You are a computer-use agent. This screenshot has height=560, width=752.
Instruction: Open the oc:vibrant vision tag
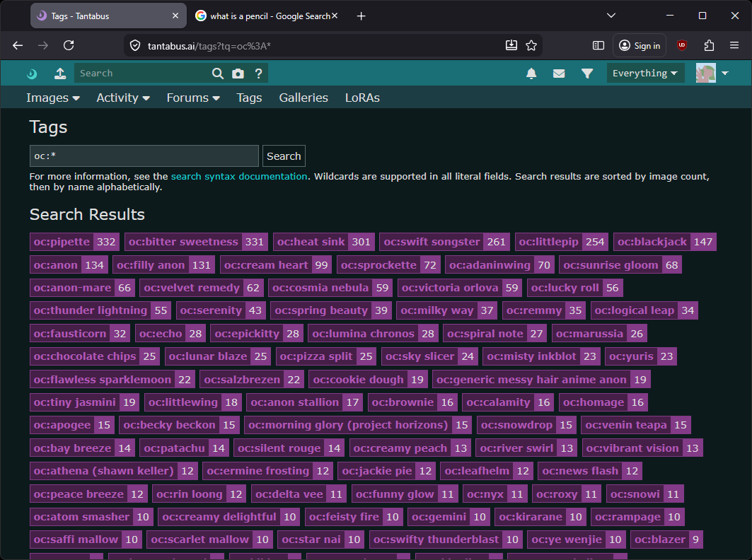[x=642, y=448]
